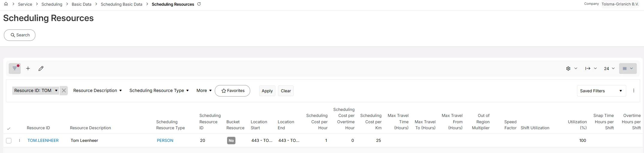Select the TOM.LEENHEER row checkbox

[x=9, y=141]
